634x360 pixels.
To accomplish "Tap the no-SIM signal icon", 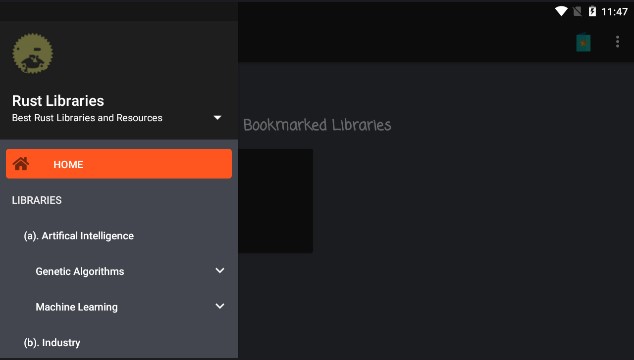I will coord(577,11).
